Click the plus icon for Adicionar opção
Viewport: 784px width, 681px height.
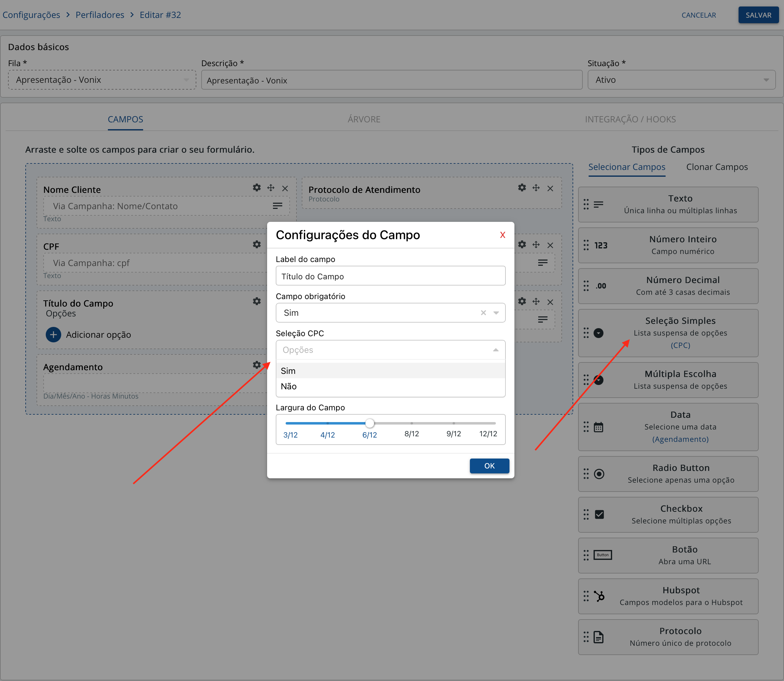(x=53, y=334)
